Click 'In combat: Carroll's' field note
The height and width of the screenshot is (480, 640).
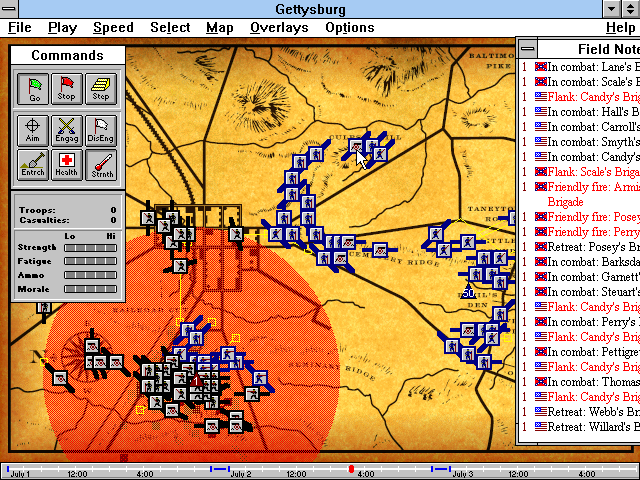(580, 127)
